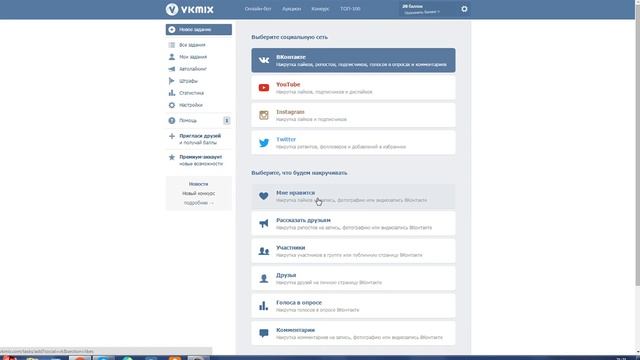Image resolution: width=640 pixels, height=360 pixels.
Task: Click the plus icon beside Пригласи друзей
Action: click(172, 136)
